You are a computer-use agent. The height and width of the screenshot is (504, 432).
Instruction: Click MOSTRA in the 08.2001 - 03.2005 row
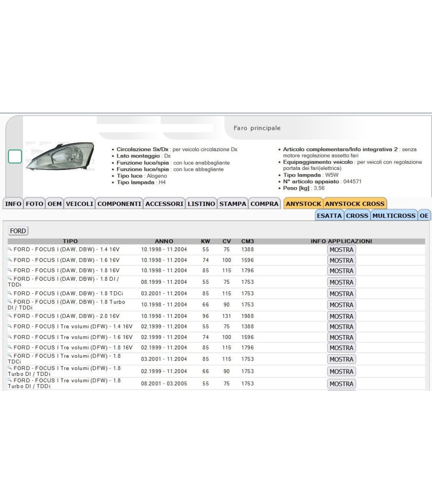[x=341, y=384]
